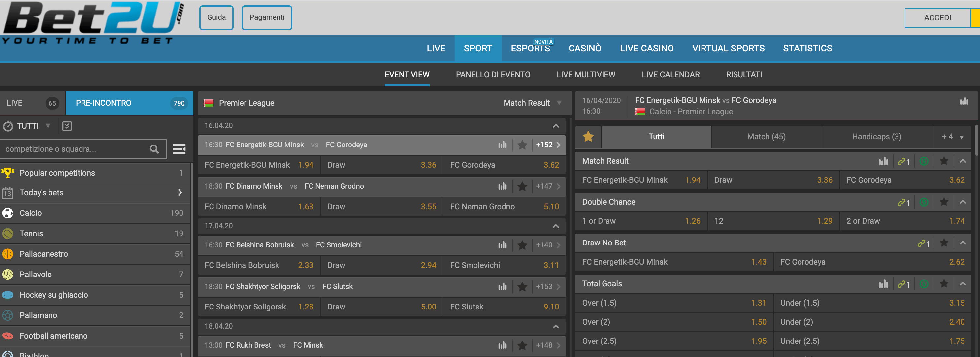
Task: Expand Today's bets arrow
Action: tap(180, 193)
